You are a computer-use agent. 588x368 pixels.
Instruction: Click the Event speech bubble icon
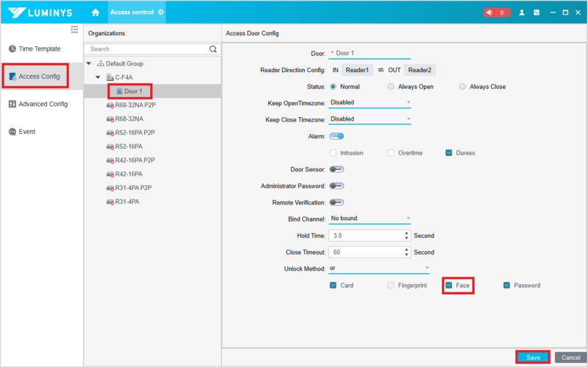coord(12,132)
